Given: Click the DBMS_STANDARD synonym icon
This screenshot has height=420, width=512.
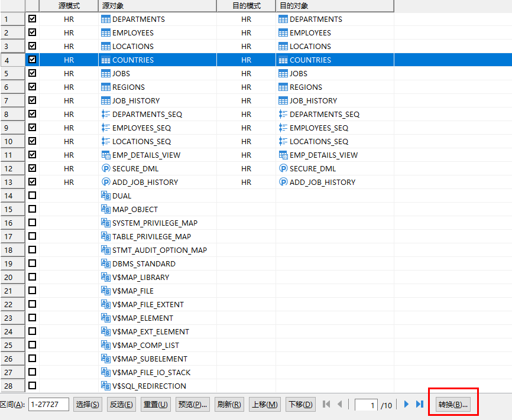Looking at the screenshot, I should [105, 263].
